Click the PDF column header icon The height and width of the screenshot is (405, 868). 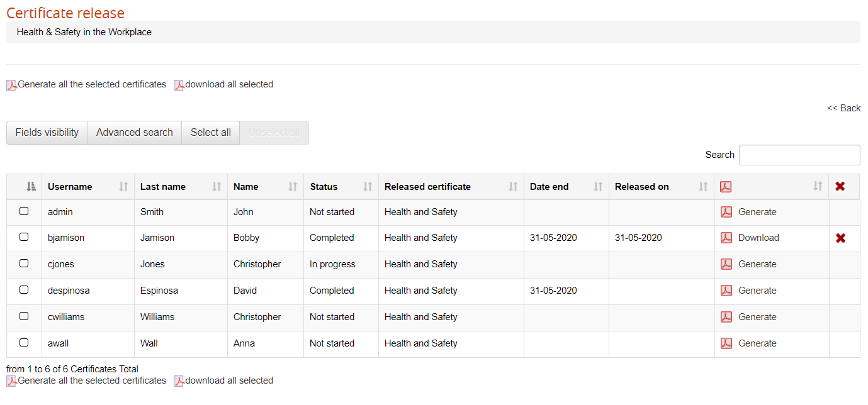click(726, 186)
